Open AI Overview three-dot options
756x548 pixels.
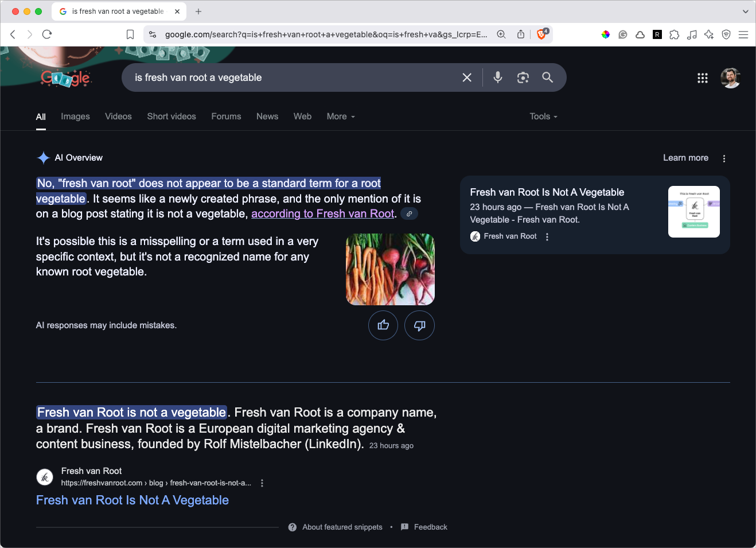724,158
